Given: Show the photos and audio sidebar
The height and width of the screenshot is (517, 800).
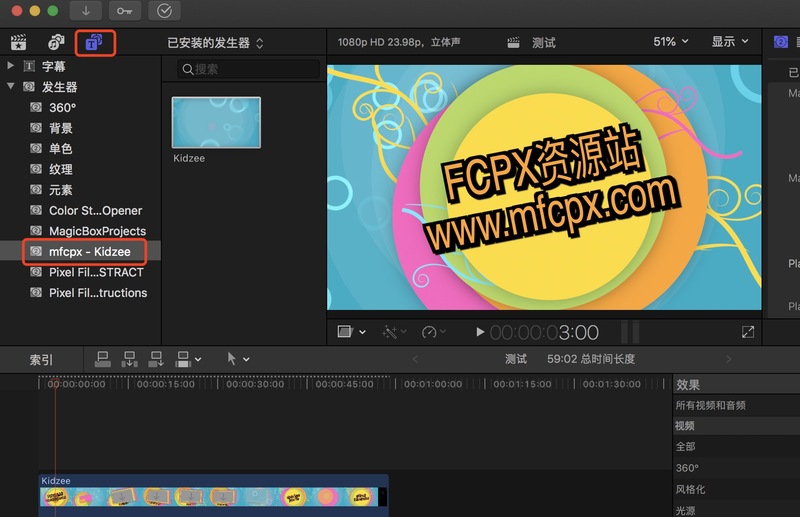Looking at the screenshot, I should tap(56, 42).
